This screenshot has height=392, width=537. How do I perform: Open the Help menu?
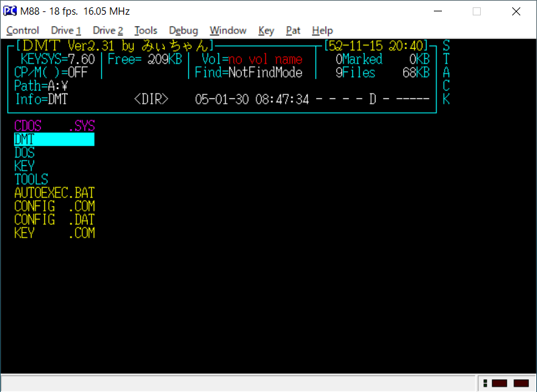tap(322, 30)
